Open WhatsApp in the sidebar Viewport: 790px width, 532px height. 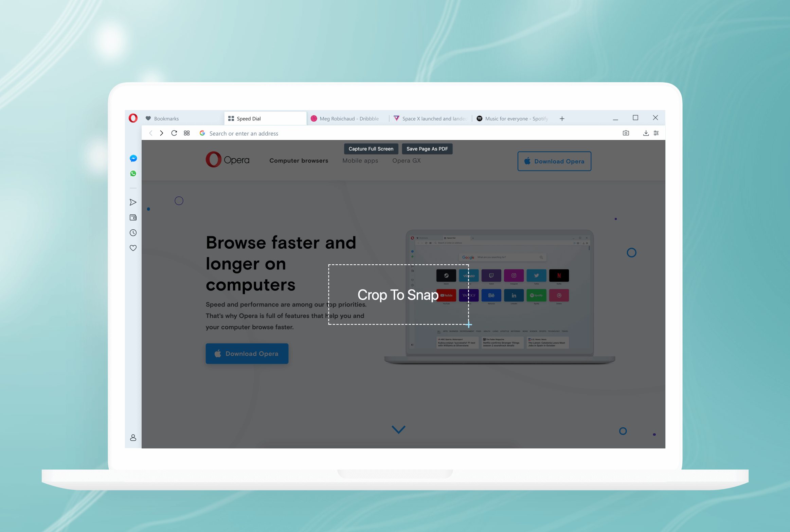coord(133,174)
